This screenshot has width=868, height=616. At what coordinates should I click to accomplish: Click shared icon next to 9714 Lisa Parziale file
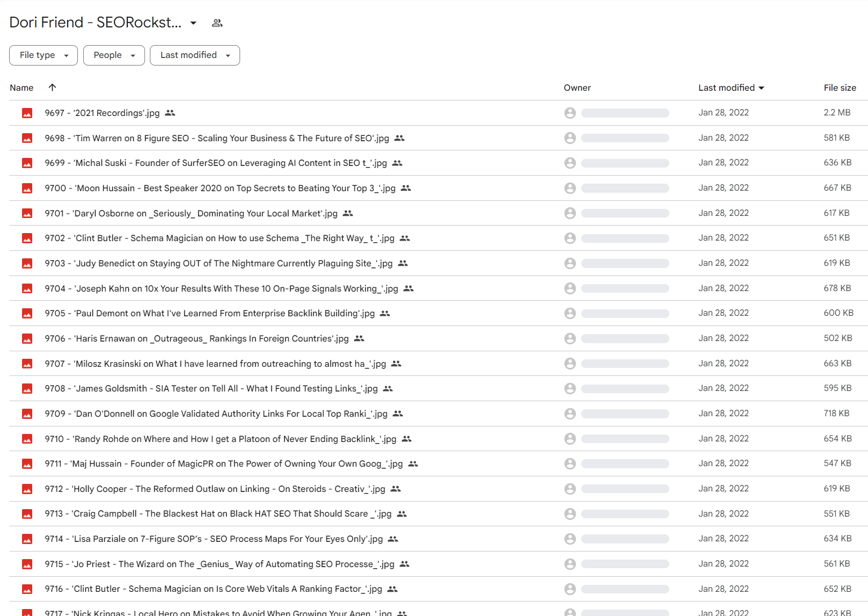tap(393, 539)
